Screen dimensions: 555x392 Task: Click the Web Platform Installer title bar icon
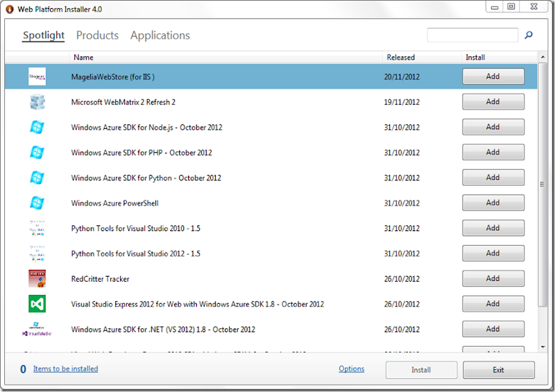[10, 9]
